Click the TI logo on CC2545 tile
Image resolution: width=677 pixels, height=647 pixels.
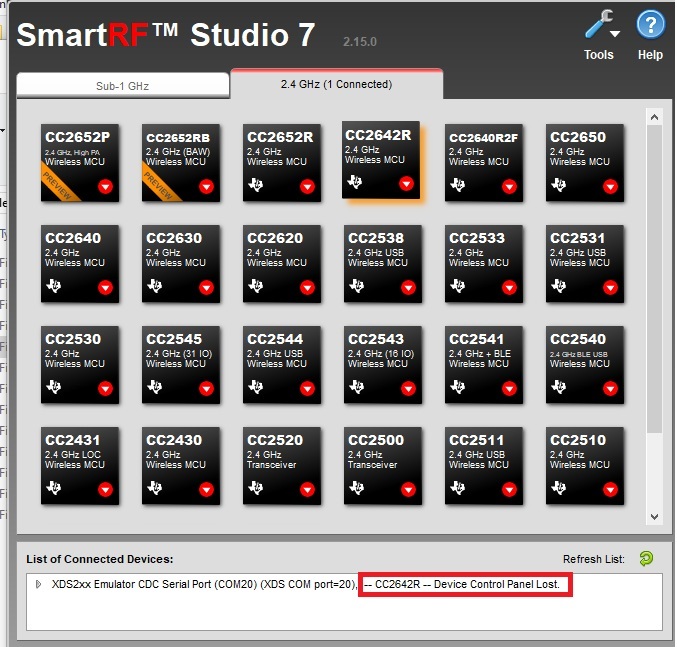tap(155, 387)
